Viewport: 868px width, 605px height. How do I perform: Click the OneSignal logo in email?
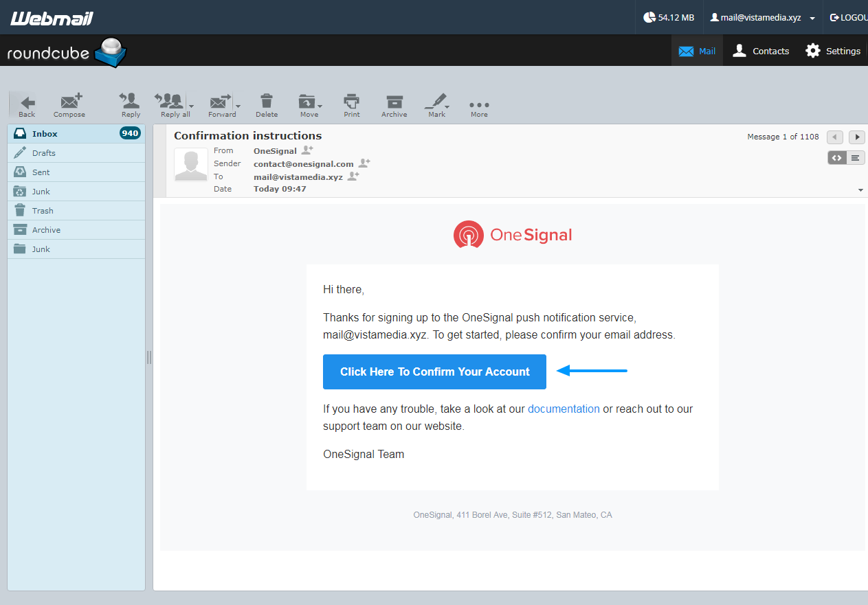coord(513,235)
